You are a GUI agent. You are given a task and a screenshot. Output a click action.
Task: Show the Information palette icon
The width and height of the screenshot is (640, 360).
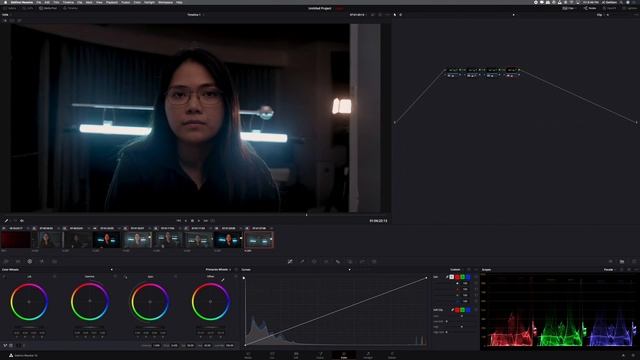634,261
